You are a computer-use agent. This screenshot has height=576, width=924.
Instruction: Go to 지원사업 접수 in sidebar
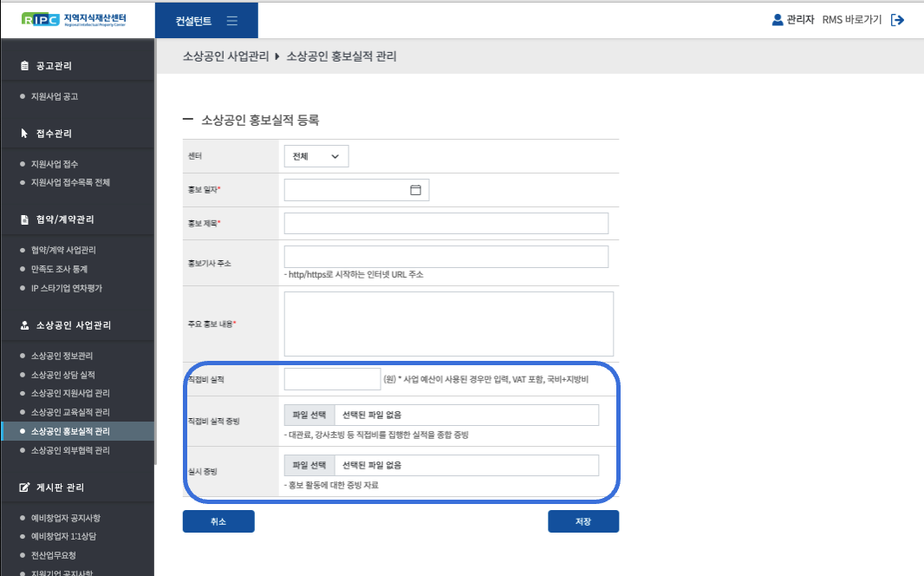pyautogui.click(x=55, y=164)
